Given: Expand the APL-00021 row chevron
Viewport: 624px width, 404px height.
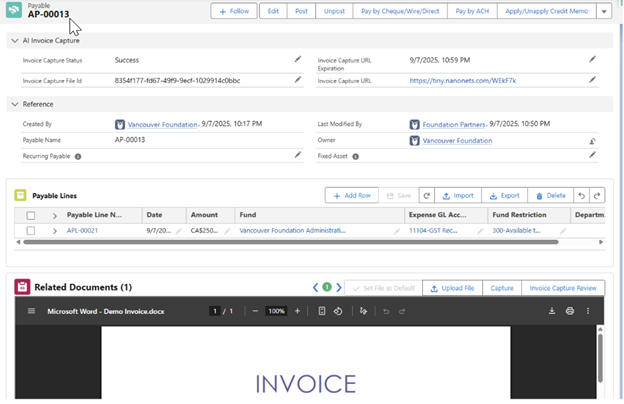Looking at the screenshot, I should pos(55,230).
